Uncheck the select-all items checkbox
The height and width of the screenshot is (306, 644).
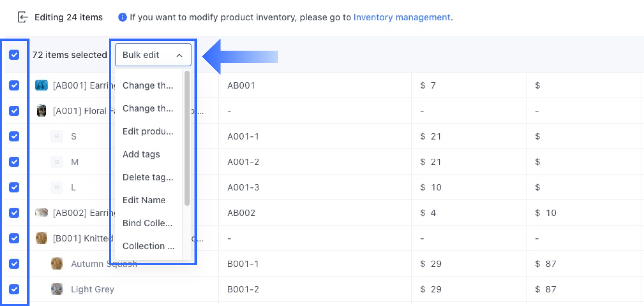(14, 55)
